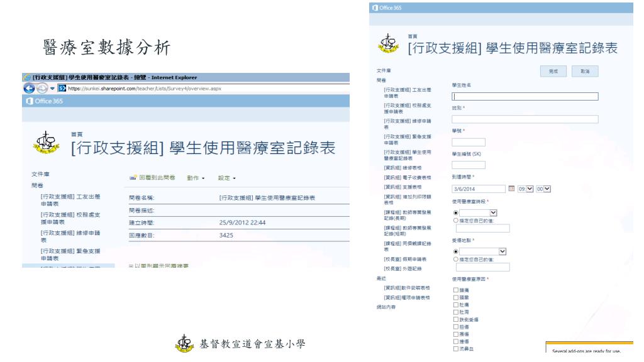
Task: Check the 頭暈 checkbox
Action: point(455,297)
